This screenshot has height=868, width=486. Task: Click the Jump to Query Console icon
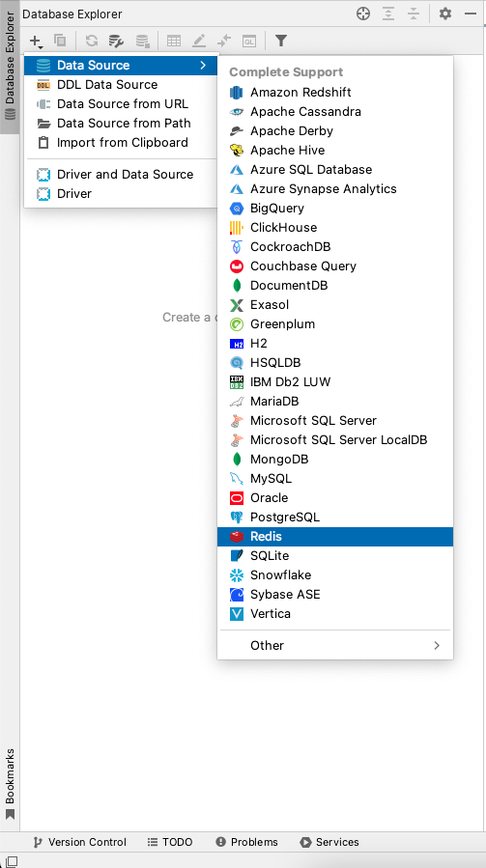tap(224, 41)
